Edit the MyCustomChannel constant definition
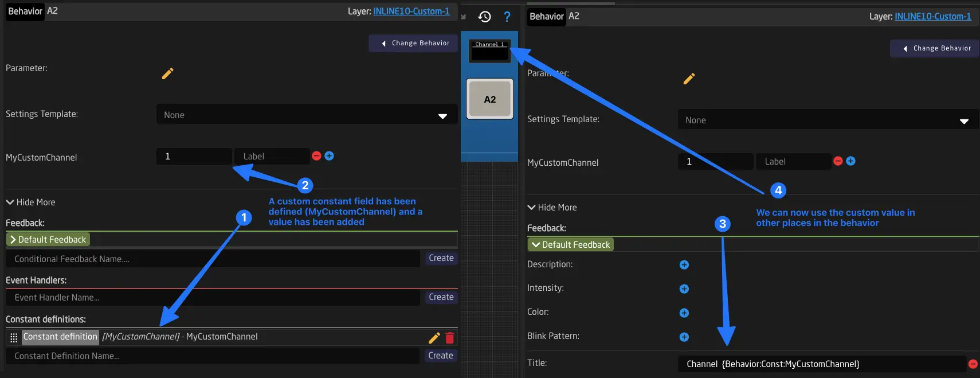The height and width of the screenshot is (378, 980). [434, 337]
